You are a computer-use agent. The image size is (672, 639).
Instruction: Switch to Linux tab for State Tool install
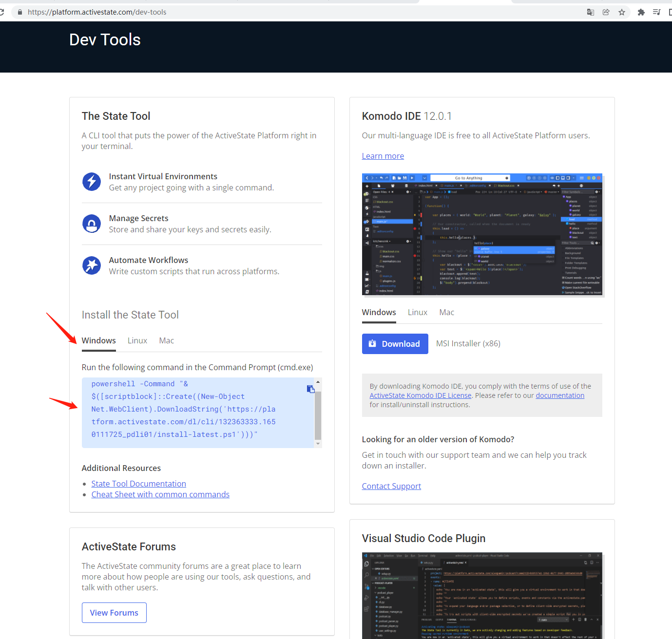(x=137, y=340)
